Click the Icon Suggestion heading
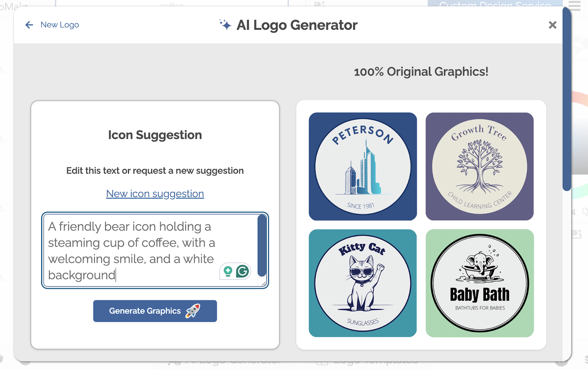 pos(155,135)
